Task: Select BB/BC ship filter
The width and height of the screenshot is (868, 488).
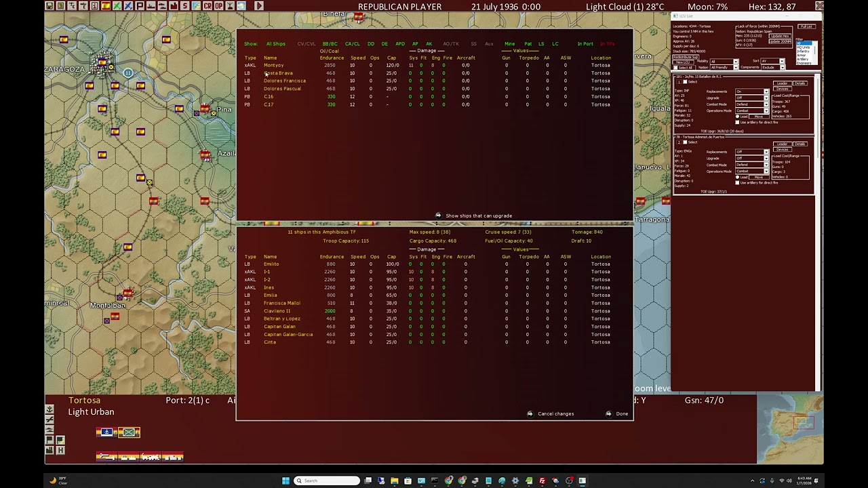Action: coord(330,44)
